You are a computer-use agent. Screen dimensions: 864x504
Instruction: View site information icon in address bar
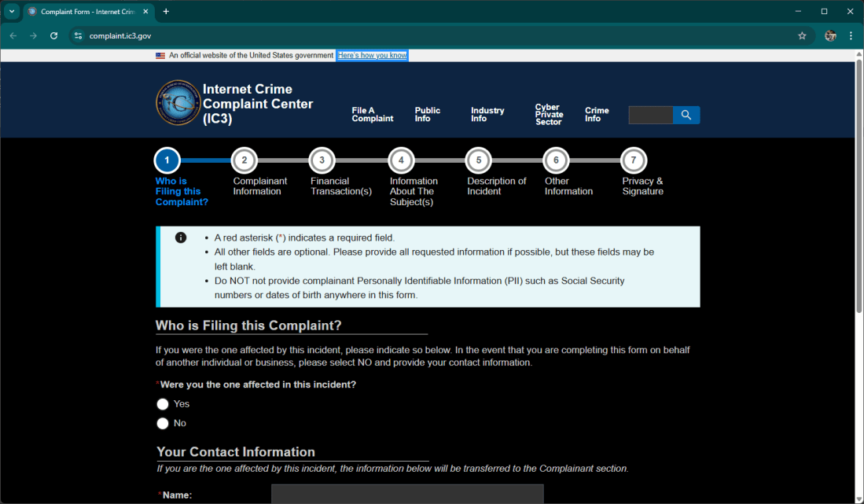[x=77, y=35]
